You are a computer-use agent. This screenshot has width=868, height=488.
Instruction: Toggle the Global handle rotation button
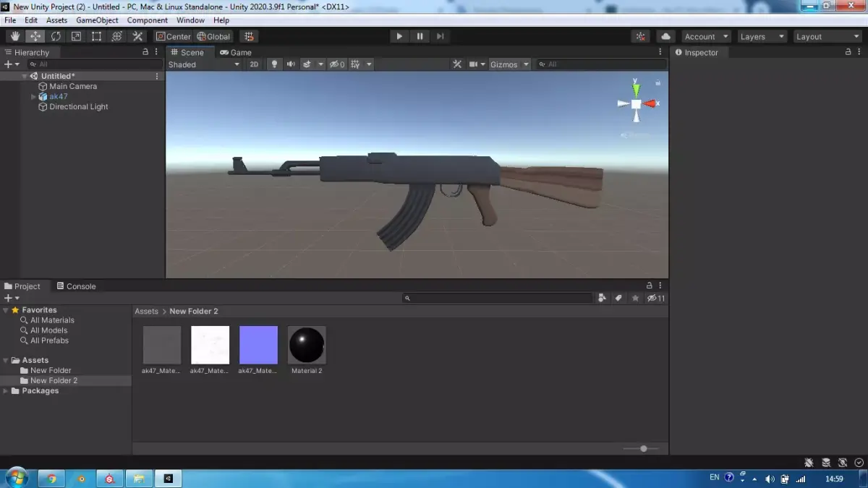click(213, 36)
